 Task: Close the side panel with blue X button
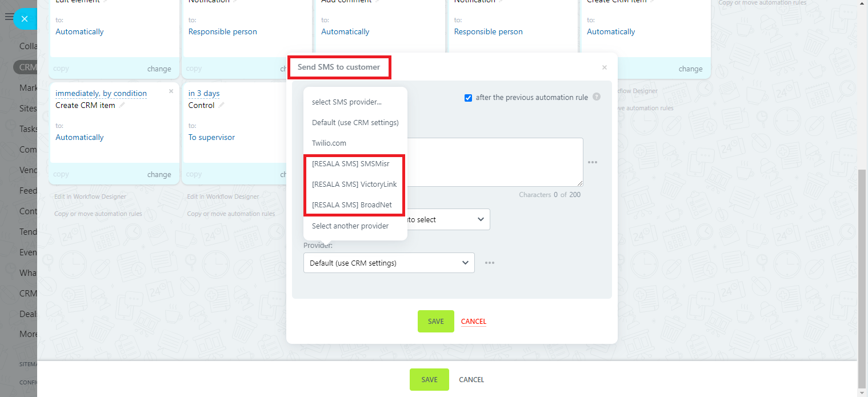click(x=24, y=19)
